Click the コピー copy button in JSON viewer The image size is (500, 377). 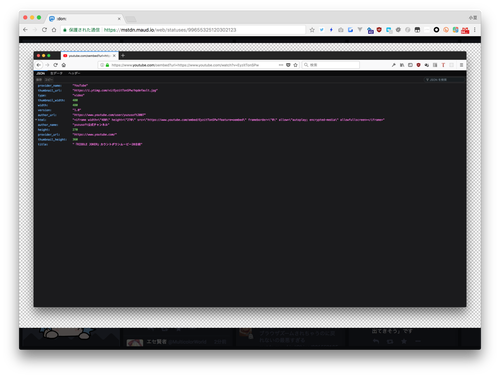click(x=49, y=80)
